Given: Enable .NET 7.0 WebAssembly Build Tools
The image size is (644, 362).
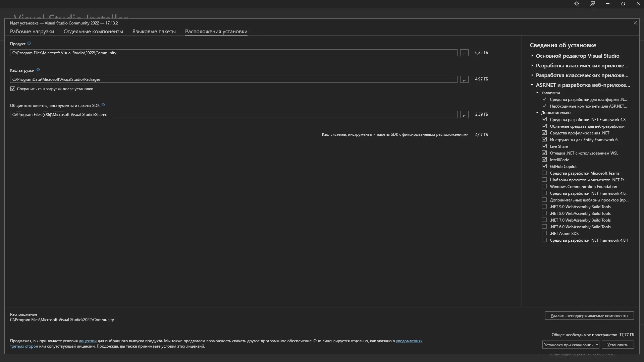Looking at the screenshot, I should click(x=544, y=220).
